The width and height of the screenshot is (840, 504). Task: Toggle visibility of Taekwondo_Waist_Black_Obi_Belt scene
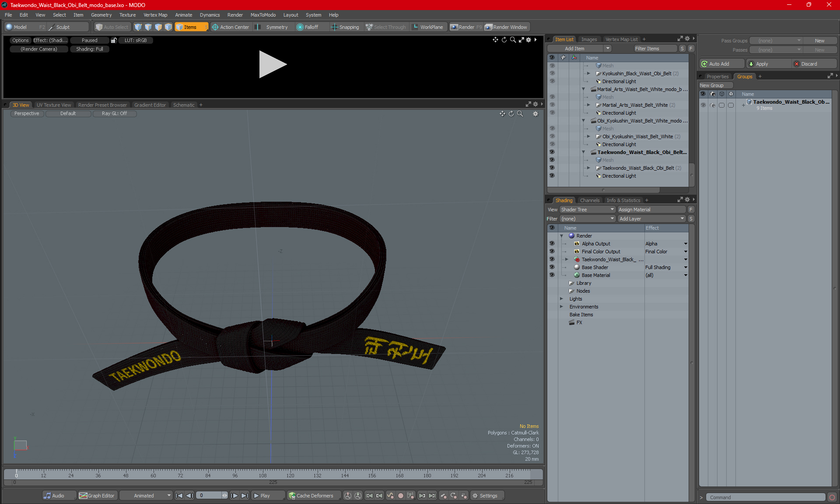(552, 152)
